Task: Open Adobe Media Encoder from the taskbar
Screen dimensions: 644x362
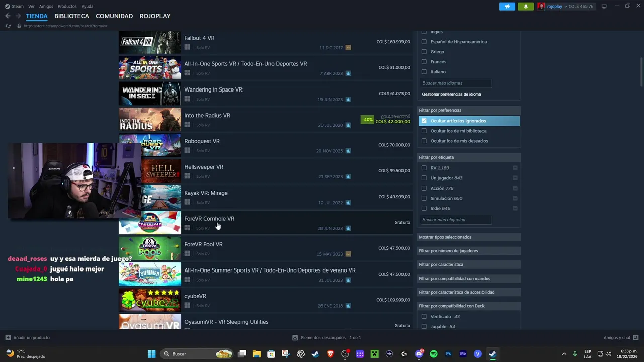Action: (x=463, y=354)
